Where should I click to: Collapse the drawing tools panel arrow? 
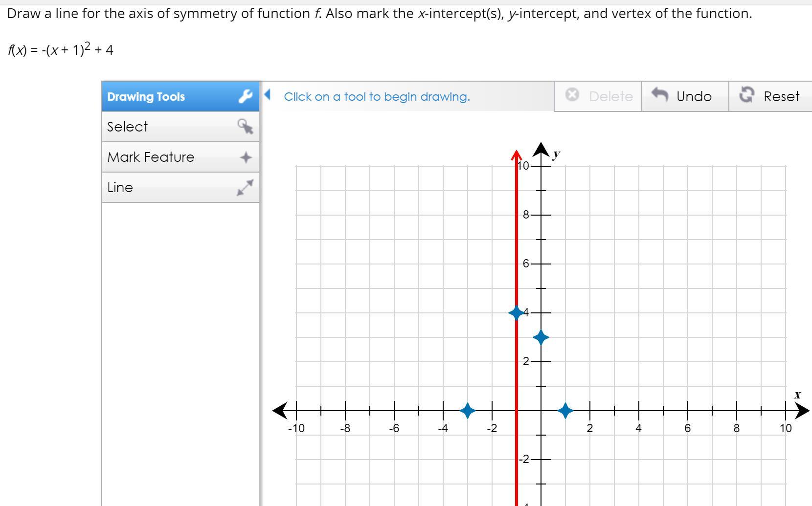[267, 94]
